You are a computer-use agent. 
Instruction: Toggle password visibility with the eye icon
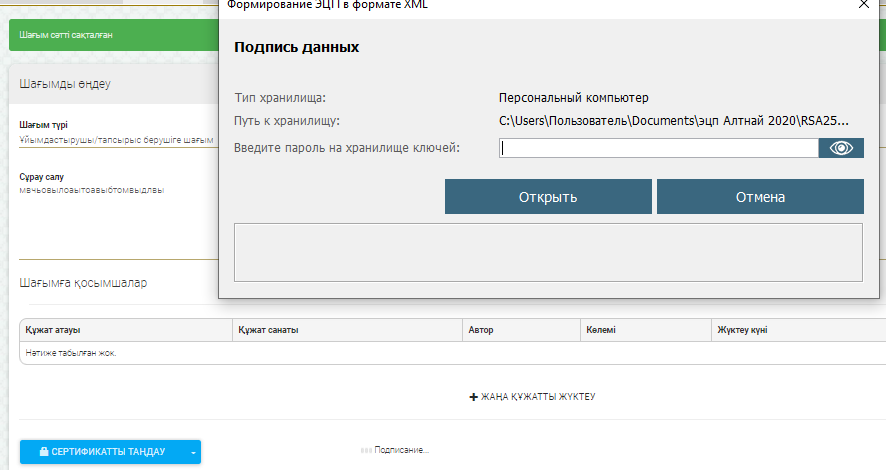(841, 148)
